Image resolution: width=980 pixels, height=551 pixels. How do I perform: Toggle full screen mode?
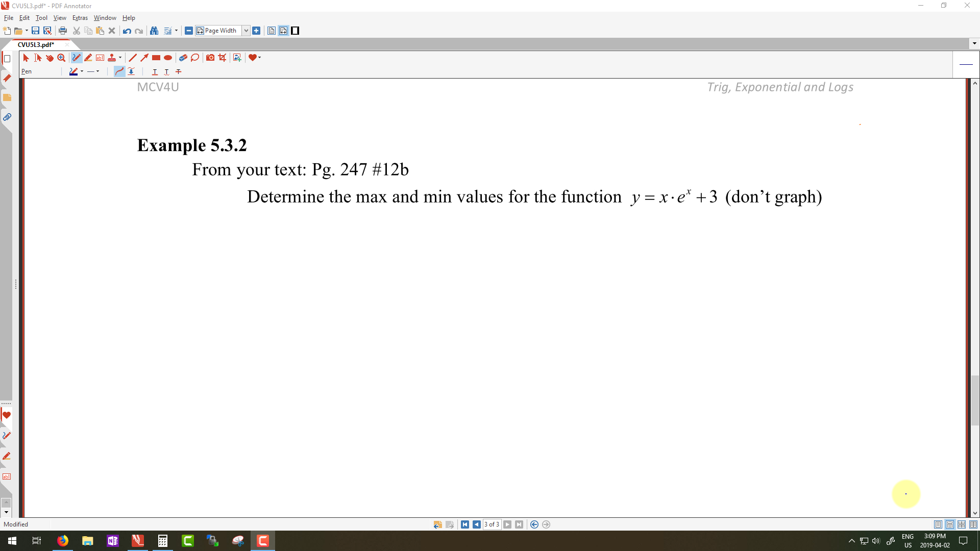(295, 31)
